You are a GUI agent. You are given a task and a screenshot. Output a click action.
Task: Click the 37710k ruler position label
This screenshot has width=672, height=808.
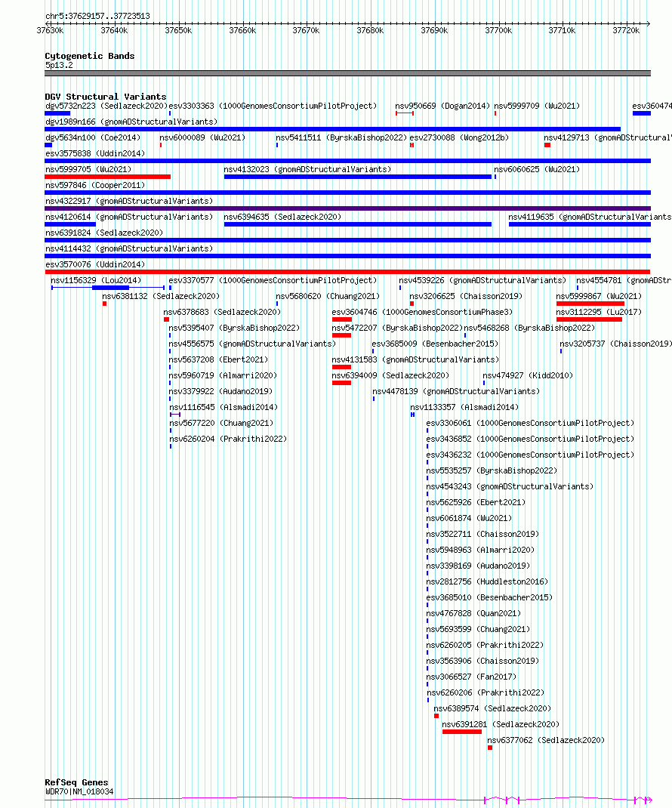[562, 31]
